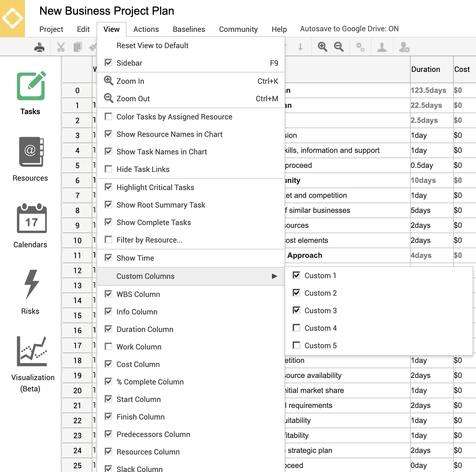
Task: Select task row number 20
Action: point(77,390)
